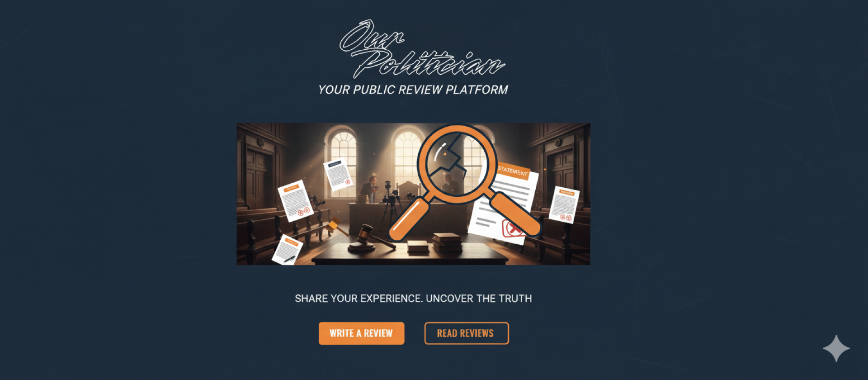Click the document with pen at bottom-left

point(287,250)
